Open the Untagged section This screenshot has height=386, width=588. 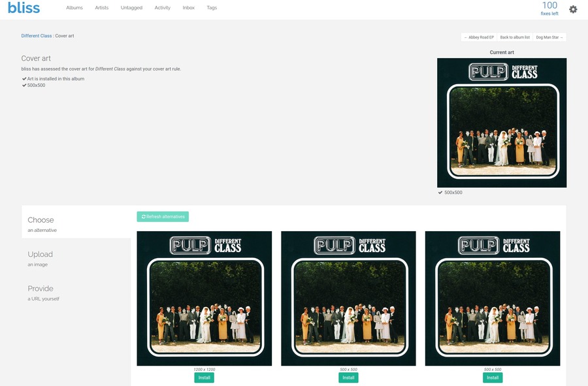[131, 7]
